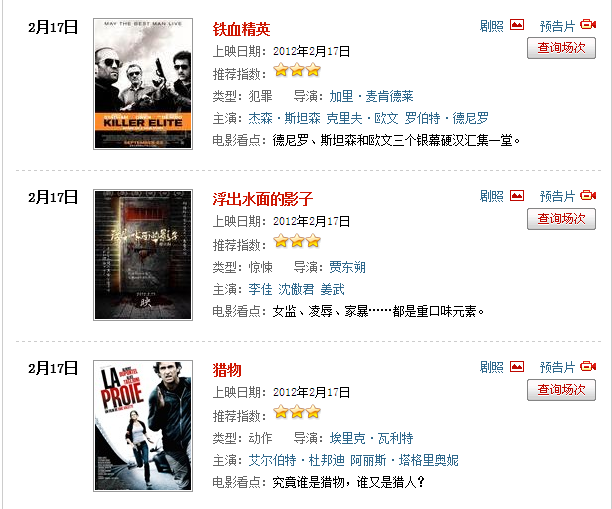Click the 剧照 photo icon for 铁血精英
Viewport: 612px width, 509px height.
click(x=517, y=25)
